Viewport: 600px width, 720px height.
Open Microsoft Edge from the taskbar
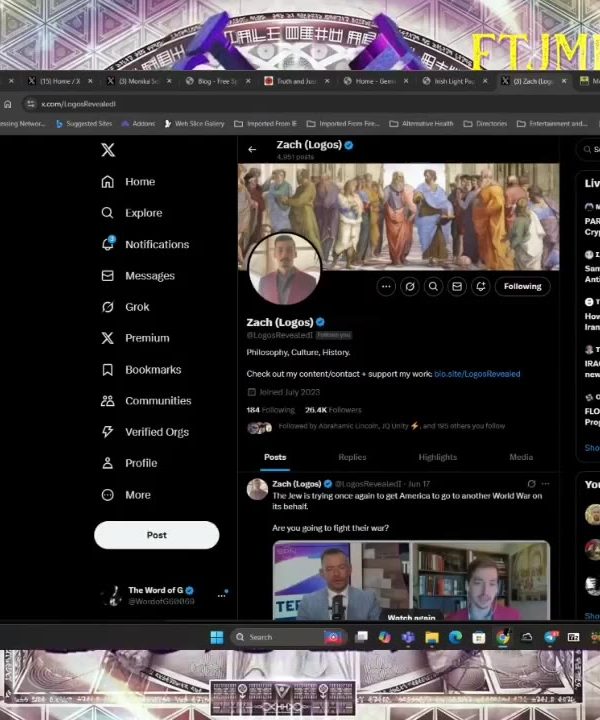455,637
